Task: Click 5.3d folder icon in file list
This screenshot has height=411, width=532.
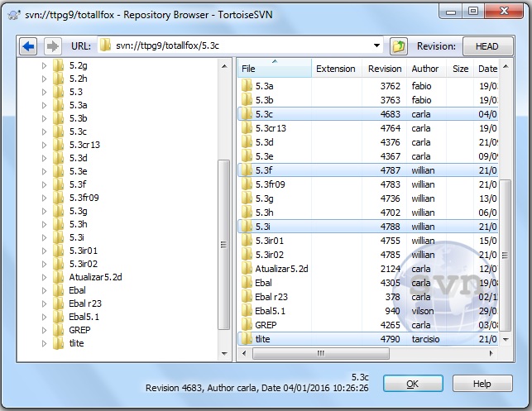Action: pyautogui.click(x=247, y=142)
